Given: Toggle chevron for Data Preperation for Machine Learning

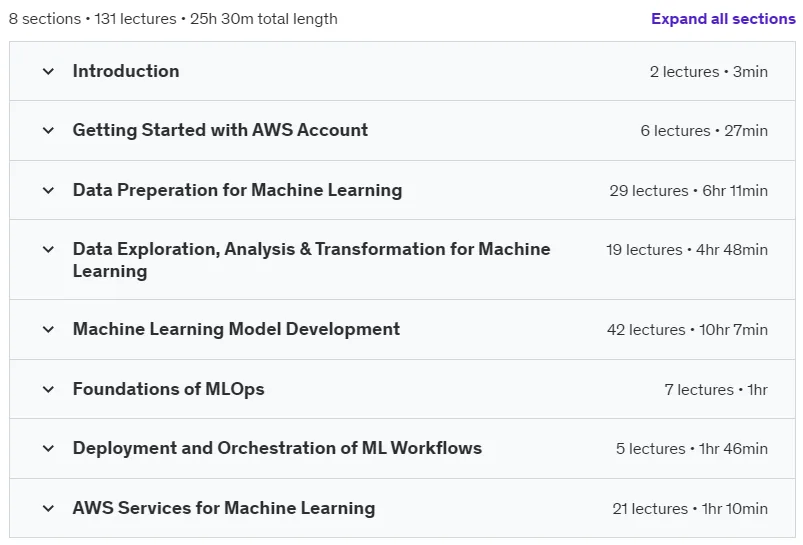Looking at the screenshot, I should tap(48, 191).
